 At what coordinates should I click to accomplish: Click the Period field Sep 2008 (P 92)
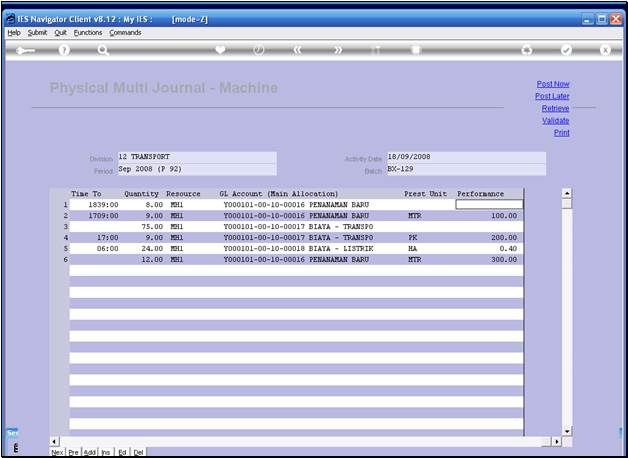(x=197, y=169)
